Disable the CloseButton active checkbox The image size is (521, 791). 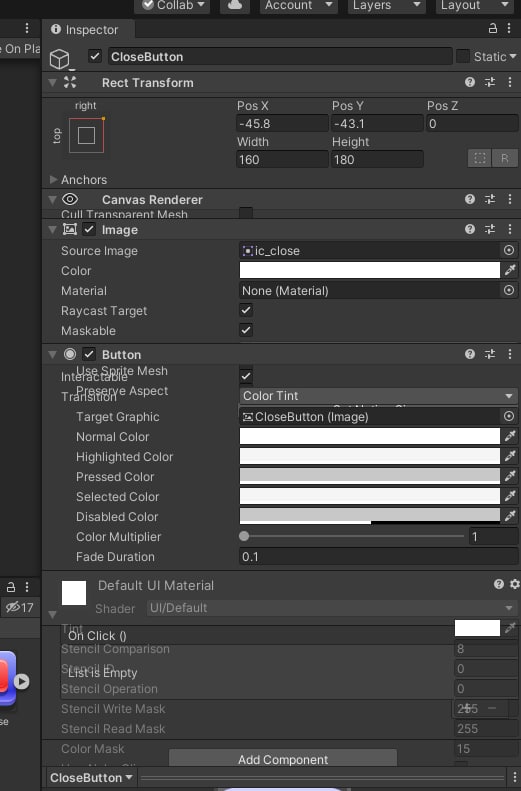click(95, 56)
